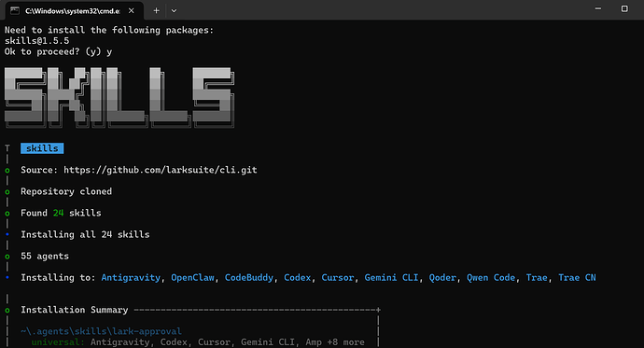Click the cmd icon in the terminal tab
Screen dimensions: 644x348
[x=15, y=10]
